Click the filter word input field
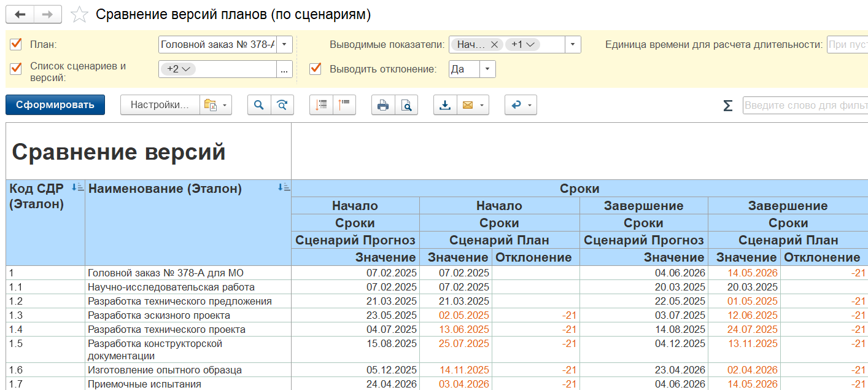Image resolution: width=868 pixels, height=390 pixels. click(x=804, y=106)
